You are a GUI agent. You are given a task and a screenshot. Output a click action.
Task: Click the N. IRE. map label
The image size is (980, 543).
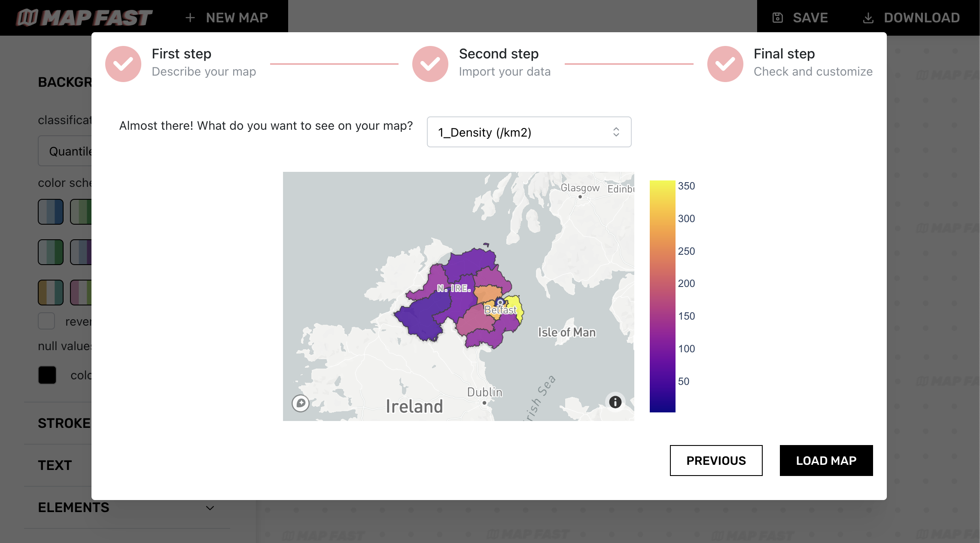click(454, 288)
